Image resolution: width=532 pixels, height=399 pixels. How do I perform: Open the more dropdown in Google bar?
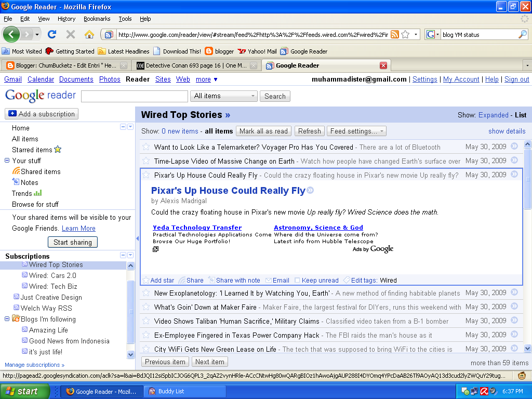click(207, 79)
